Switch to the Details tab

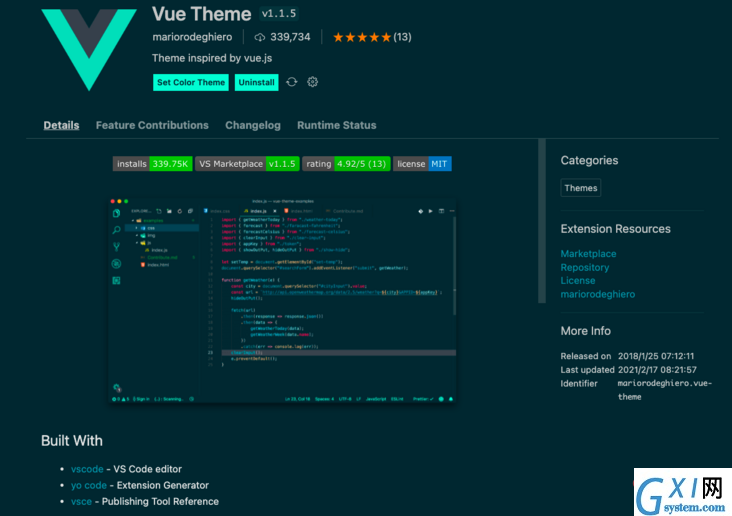pyautogui.click(x=61, y=125)
